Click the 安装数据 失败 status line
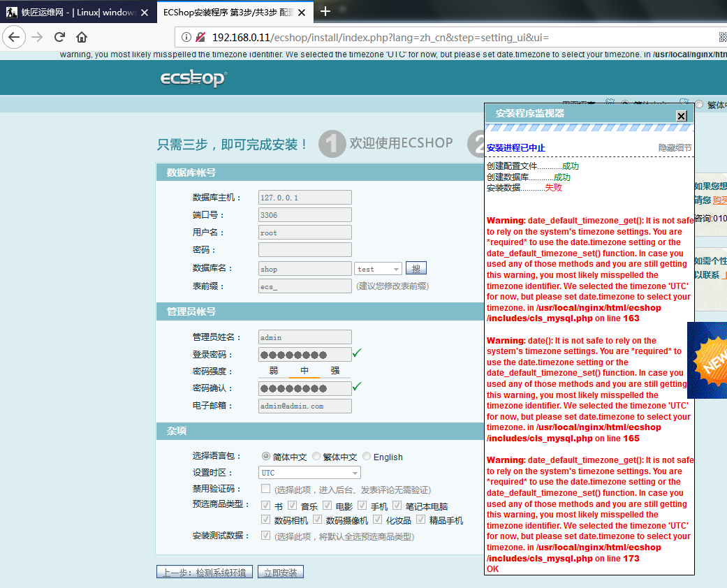The height and width of the screenshot is (588, 727). (524, 188)
